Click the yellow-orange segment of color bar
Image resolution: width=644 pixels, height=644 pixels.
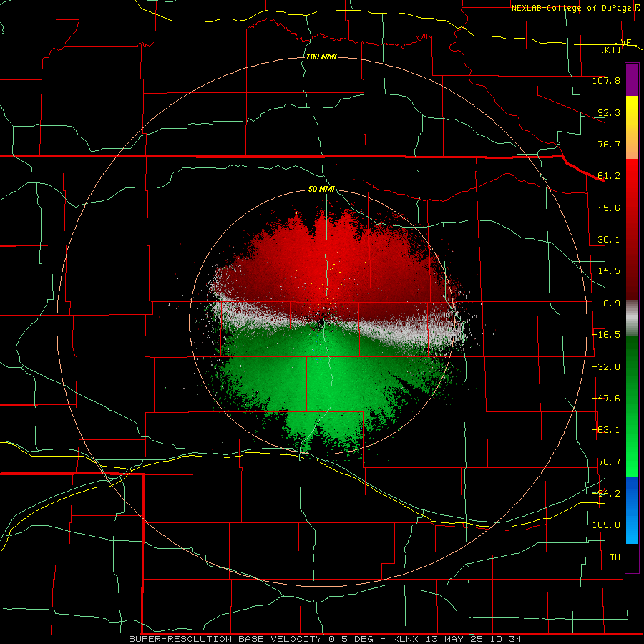(632, 127)
